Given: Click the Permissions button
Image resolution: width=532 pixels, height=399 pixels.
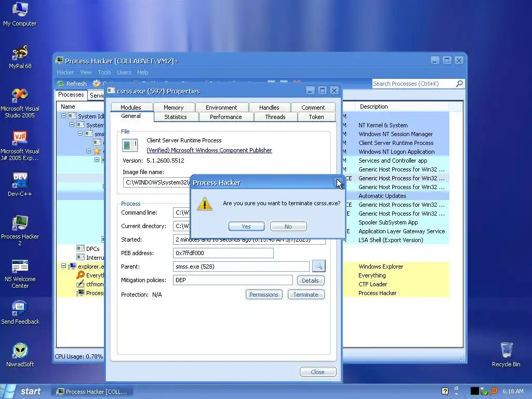Looking at the screenshot, I should [x=263, y=295].
